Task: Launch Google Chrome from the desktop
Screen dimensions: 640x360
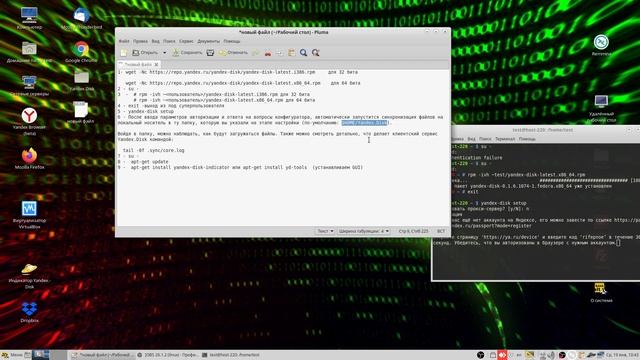Action: click(x=81, y=52)
